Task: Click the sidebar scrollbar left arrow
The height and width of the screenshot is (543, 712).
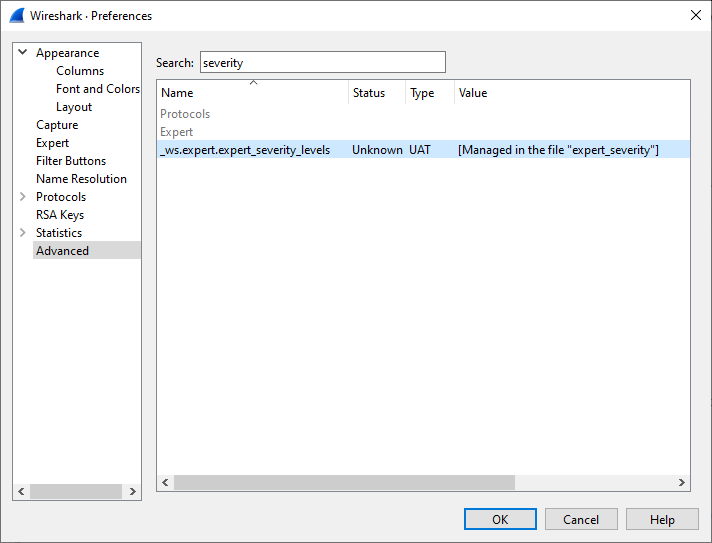Action: pyautogui.click(x=21, y=491)
